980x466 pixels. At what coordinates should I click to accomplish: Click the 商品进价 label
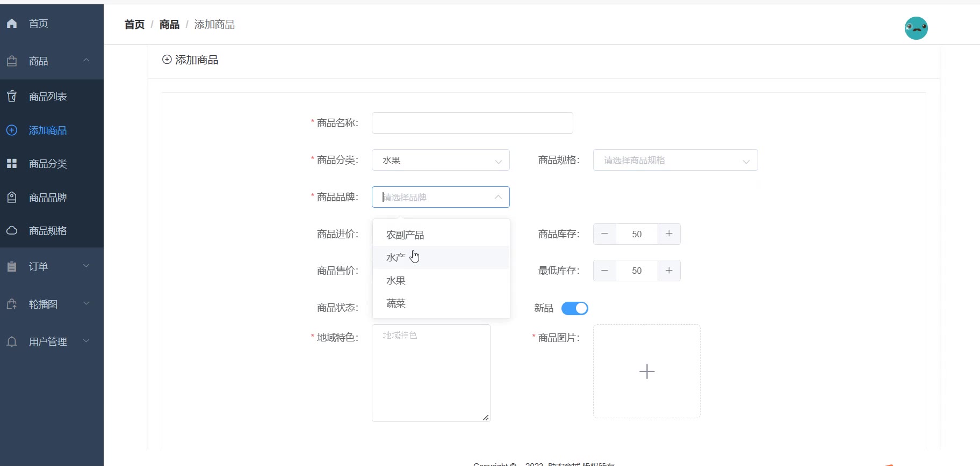(x=337, y=234)
